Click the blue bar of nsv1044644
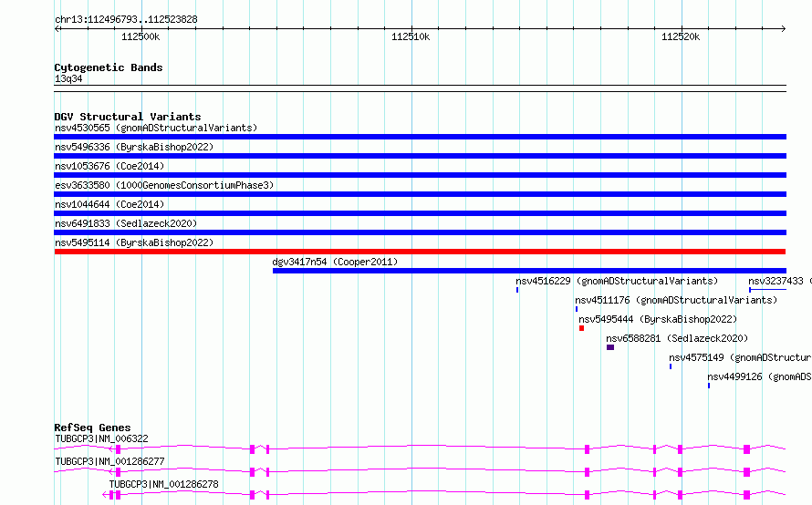 [420, 213]
